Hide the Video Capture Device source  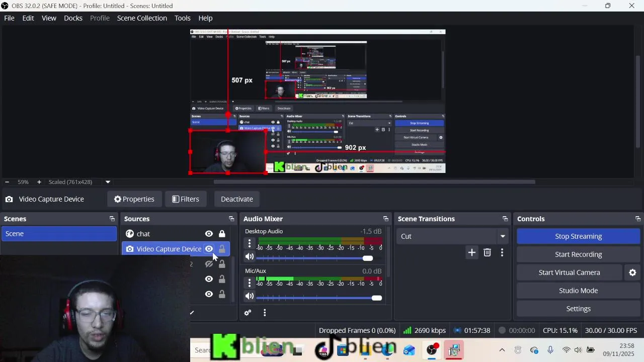(x=209, y=249)
